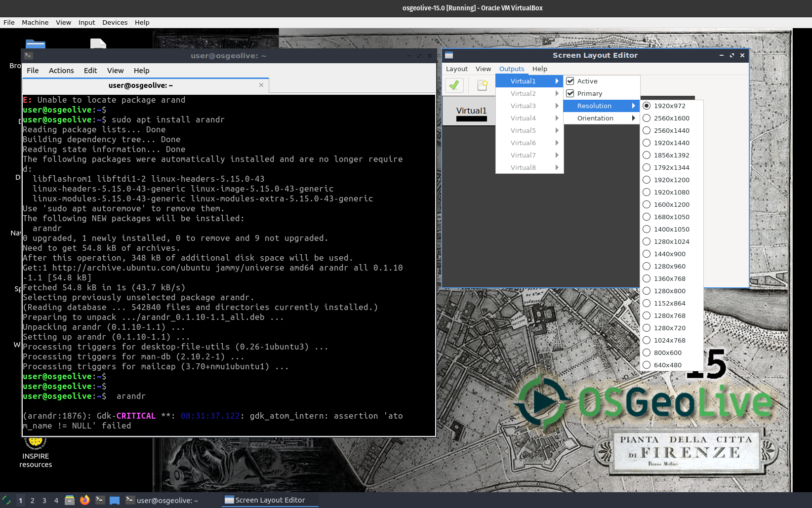Expand the Virtual1 output submenu
Viewport: 812px width, 508px height.
(x=529, y=81)
